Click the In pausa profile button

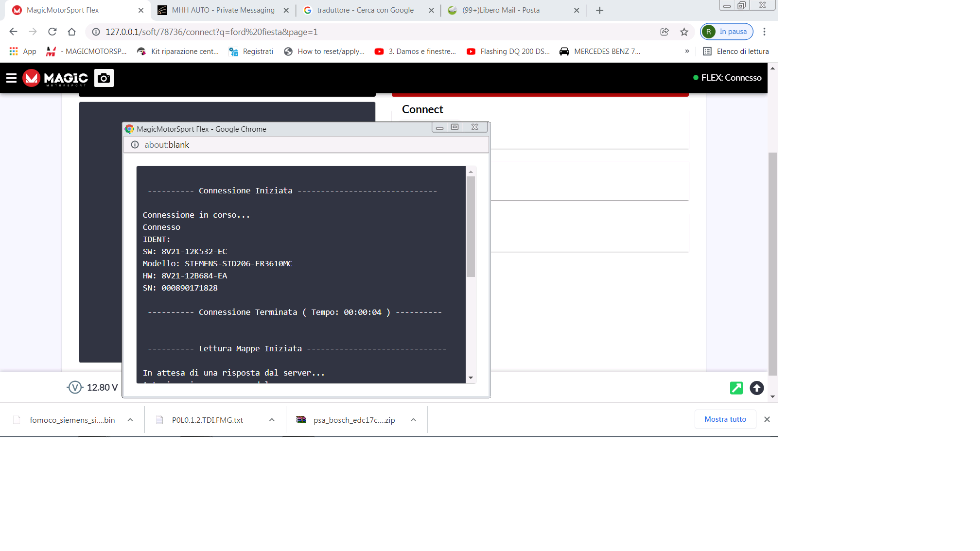click(727, 32)
